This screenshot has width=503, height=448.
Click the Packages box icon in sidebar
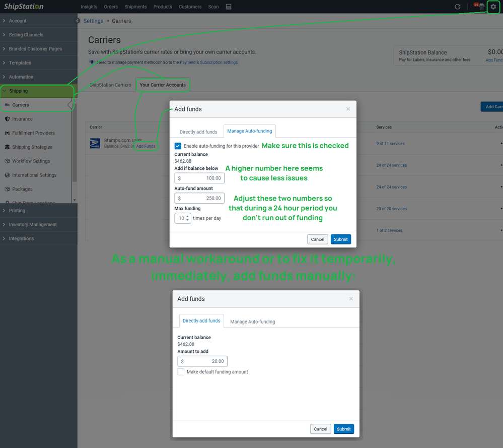(x=7, y=189)
